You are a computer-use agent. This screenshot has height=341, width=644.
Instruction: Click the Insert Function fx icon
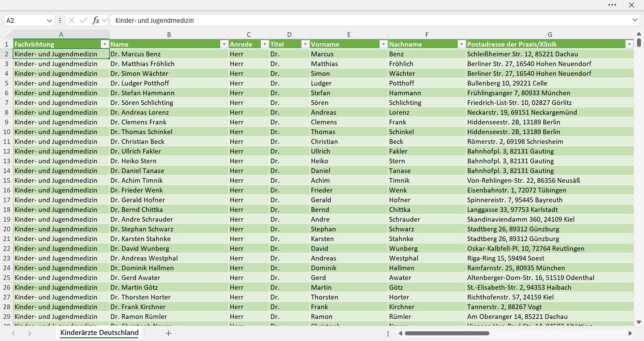click(95, 21)
